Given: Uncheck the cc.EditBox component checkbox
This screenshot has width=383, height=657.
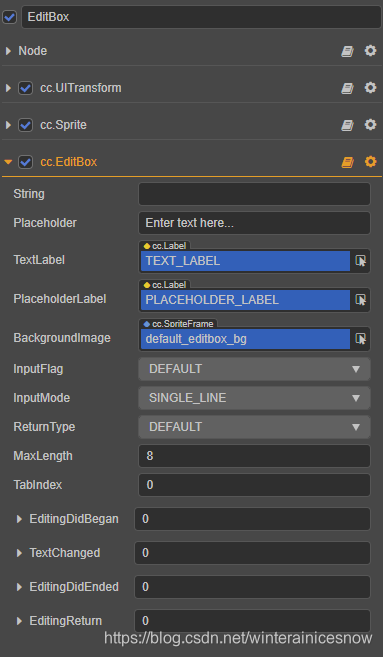Looking at the screenshot, I should (x=26, y=162).
